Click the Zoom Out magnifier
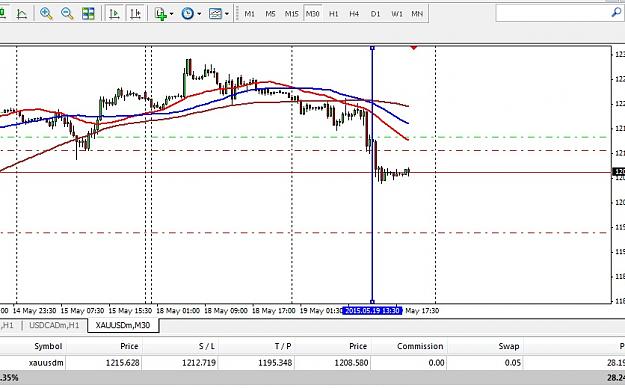The width and height of the screenshot is (625, 388). [x=67, y=14]
